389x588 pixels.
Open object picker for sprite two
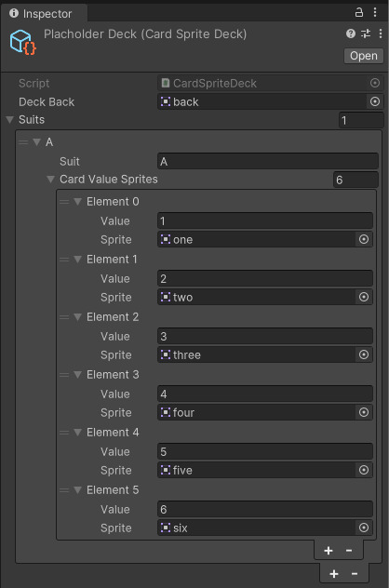coord(364,297)
